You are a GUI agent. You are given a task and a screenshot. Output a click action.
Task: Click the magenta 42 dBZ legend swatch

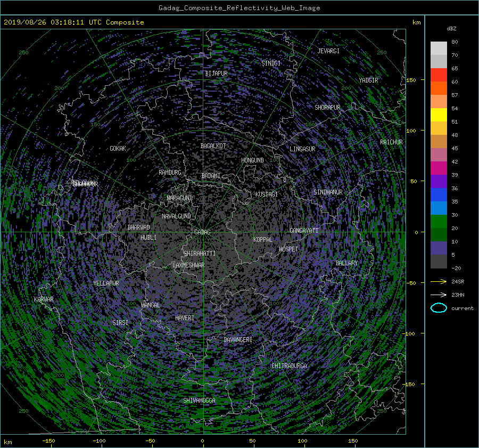[439, 168]
